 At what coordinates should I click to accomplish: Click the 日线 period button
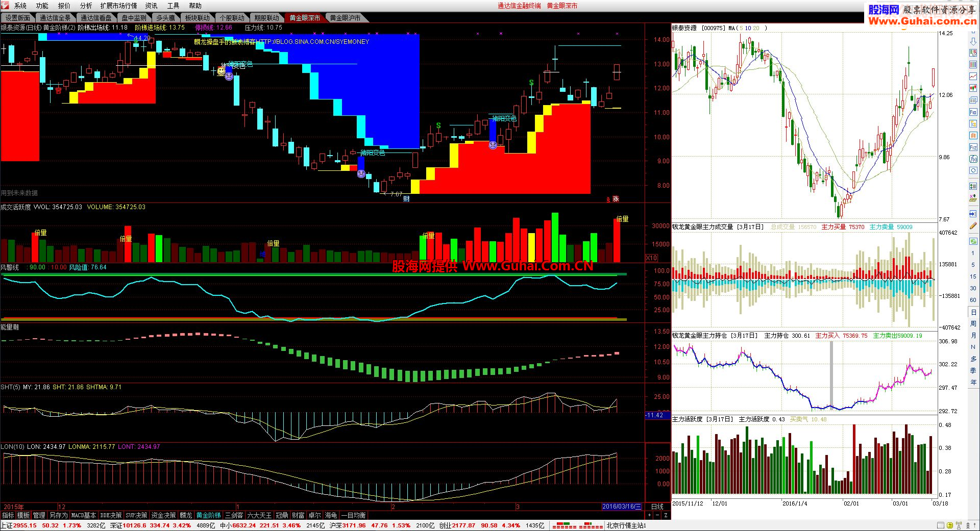pyautogui.click(x=657, y=507)
